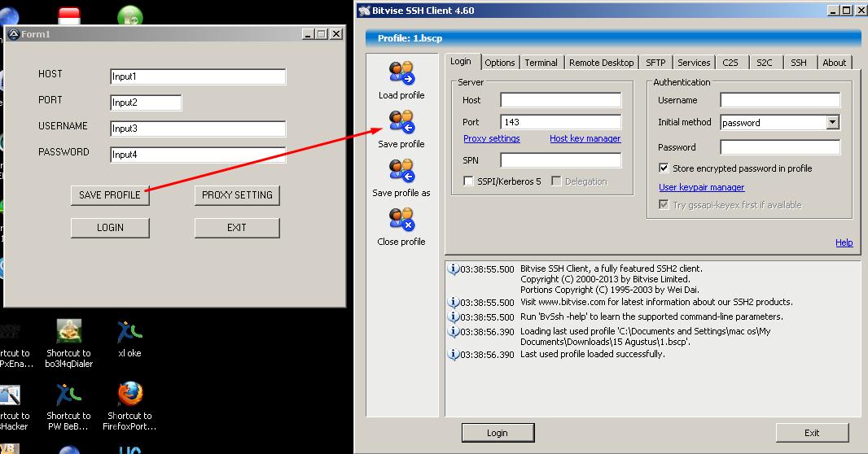Click the Password field in Authentication group

click(780, 147)
